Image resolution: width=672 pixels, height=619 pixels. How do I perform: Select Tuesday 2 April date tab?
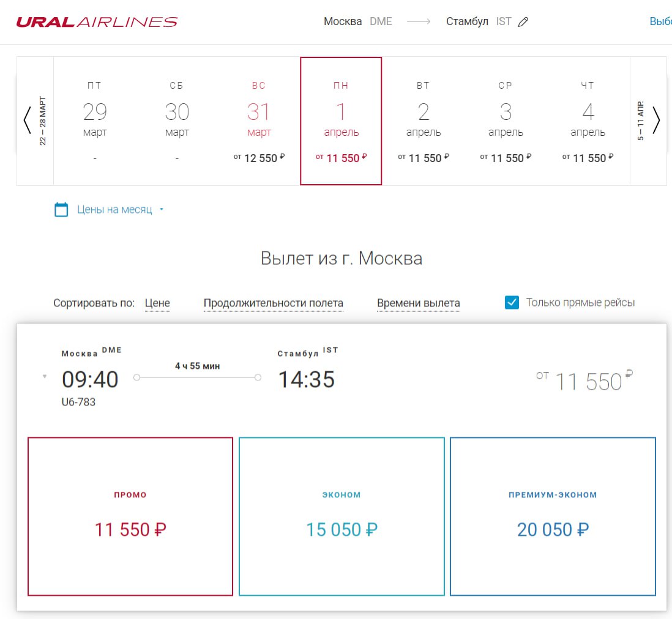click(424, 121)
